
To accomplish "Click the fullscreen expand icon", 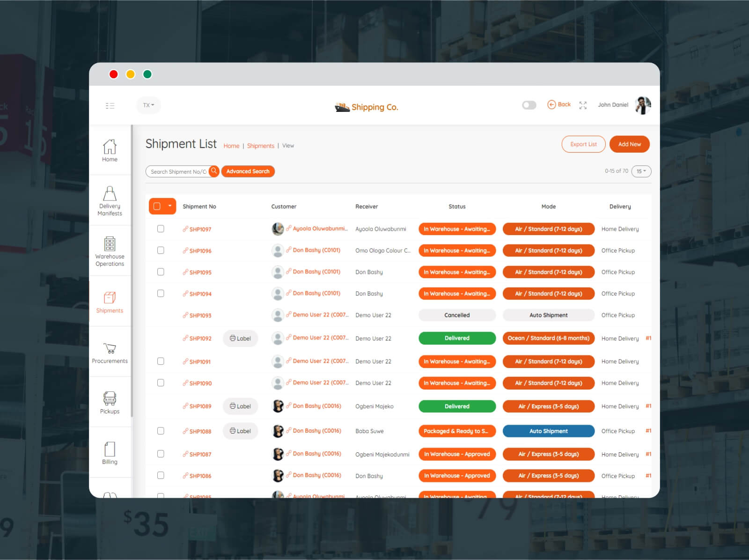I will (583, 105).
